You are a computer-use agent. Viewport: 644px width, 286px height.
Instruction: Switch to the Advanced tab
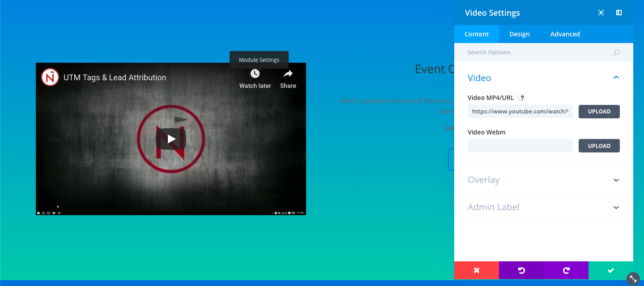(565, 34)
